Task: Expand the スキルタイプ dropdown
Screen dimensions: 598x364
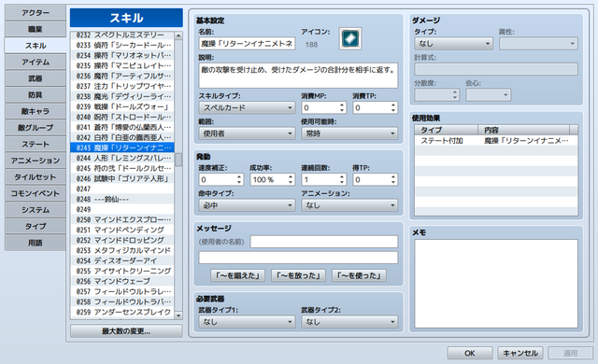Action: 247,107
